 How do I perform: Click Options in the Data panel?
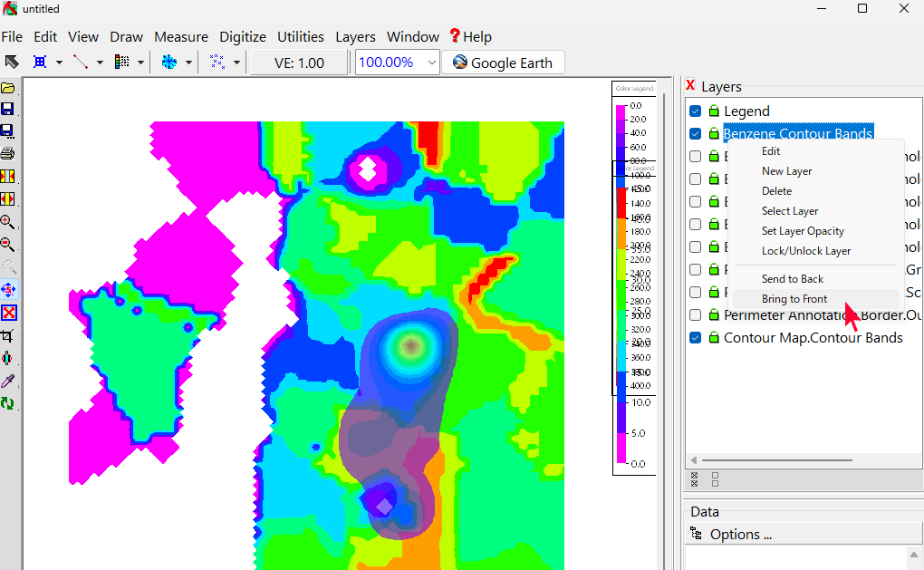pyautogui.click(x=740, y=535)
